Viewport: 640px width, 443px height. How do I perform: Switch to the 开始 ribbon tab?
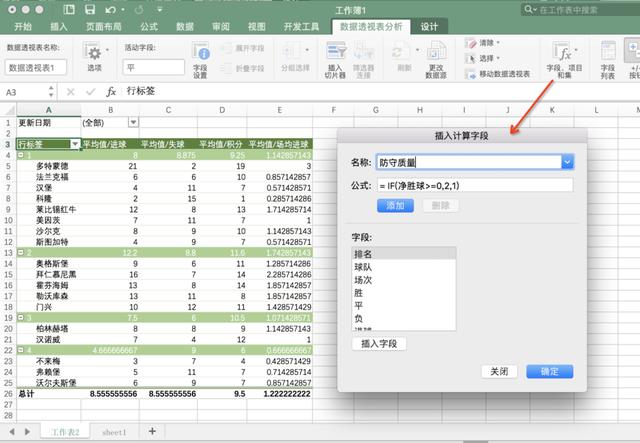[x=23, y=27]
